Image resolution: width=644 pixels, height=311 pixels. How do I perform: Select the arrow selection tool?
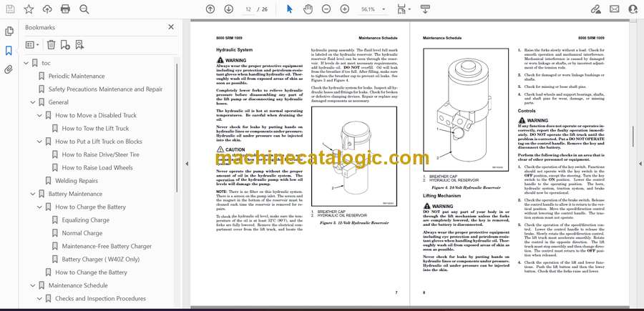[x=290, y=9]
